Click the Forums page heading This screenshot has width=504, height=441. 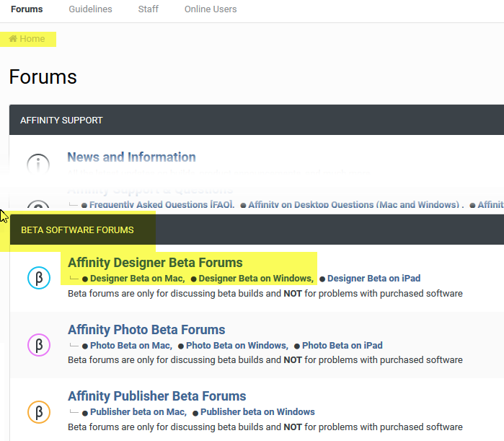43,77
